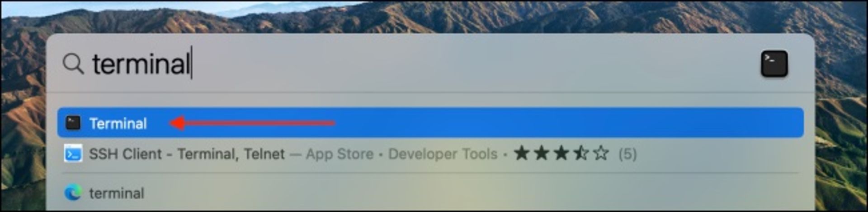Open the highlighted Terminal result
This screenshot has width=868, height=212.
tap(430, 122)
